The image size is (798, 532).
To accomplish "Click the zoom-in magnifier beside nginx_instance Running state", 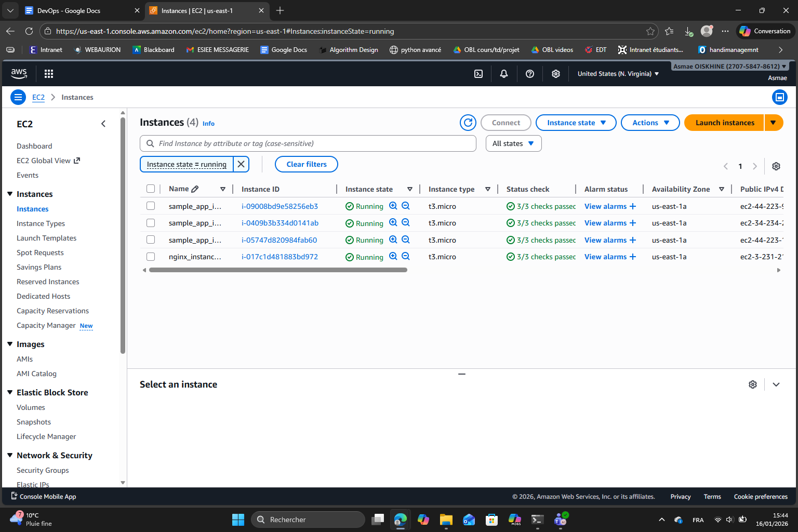I will click(x=393, y=256).
